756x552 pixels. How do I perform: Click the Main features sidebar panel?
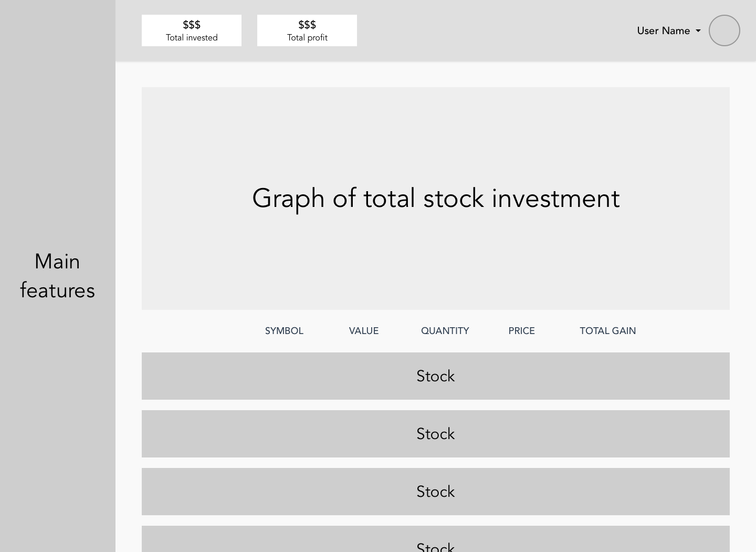point(57,276)
